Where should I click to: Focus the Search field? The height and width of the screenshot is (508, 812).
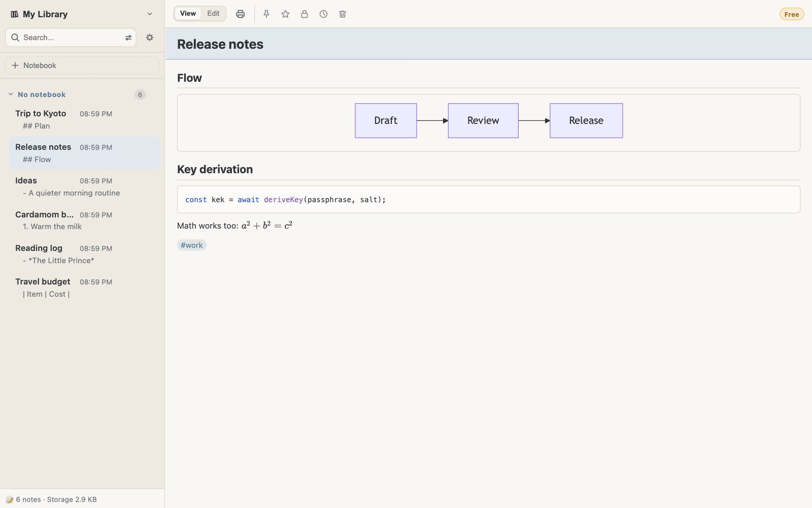point(71,38)
